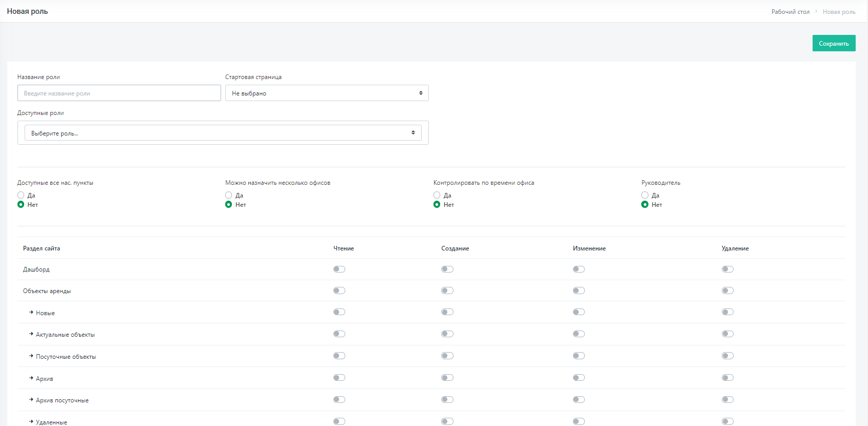Toggle Удаление for Актуальные объекты

click(727, 334)
